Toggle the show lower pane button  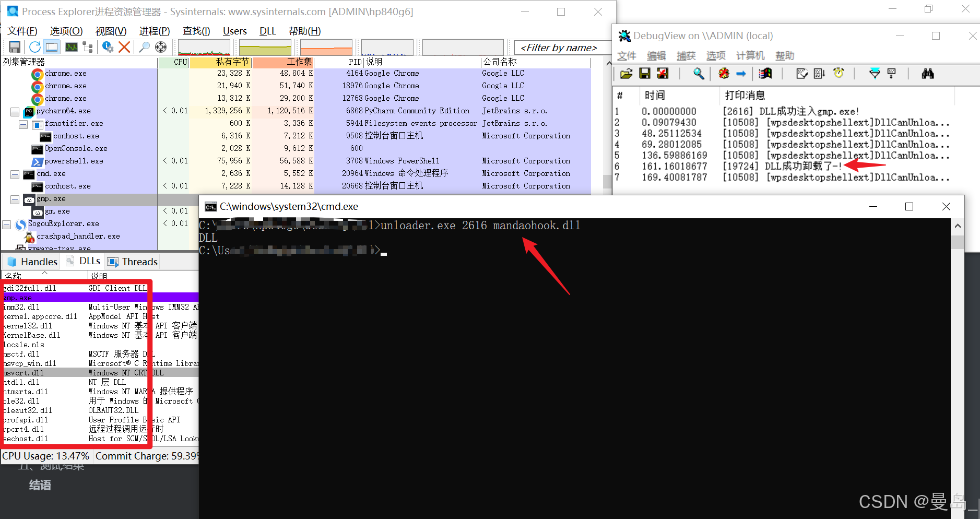[x=52, y=47]
